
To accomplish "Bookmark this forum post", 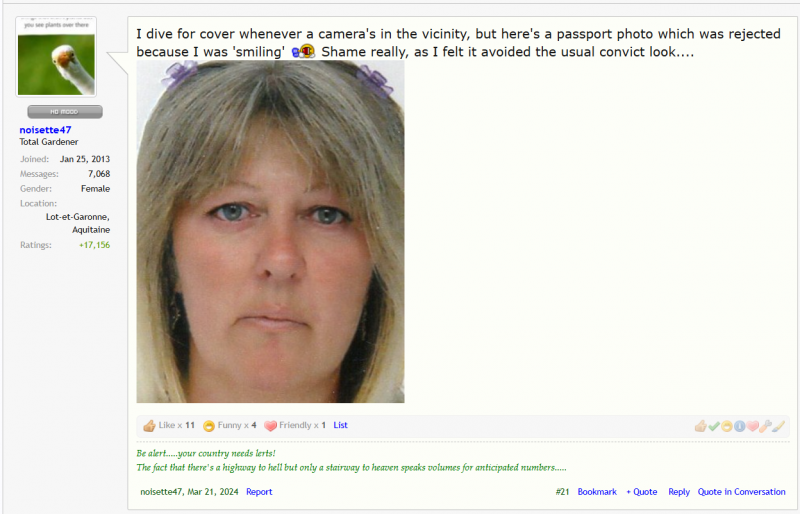I will 597,492.
